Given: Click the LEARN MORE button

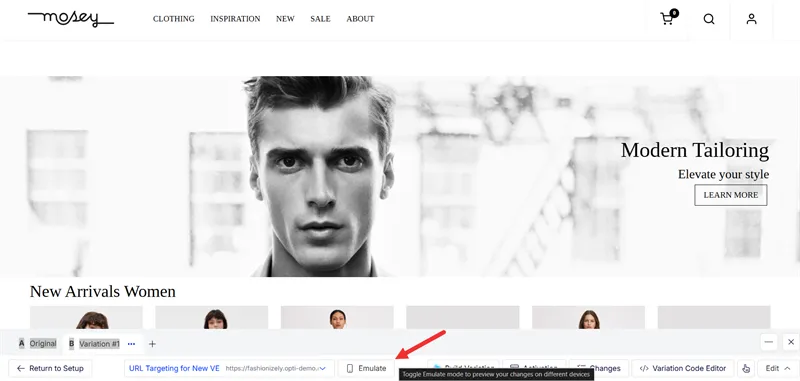Looking at the screenshot, I should (x=731, y=195).
